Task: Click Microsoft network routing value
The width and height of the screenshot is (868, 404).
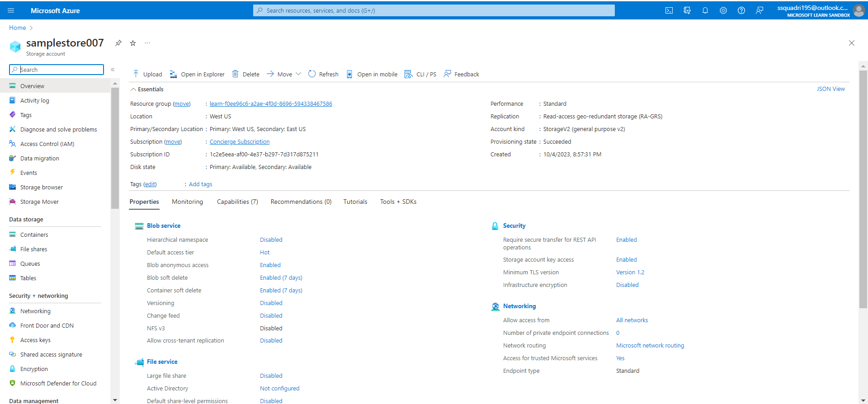Action: click(650, 346)
